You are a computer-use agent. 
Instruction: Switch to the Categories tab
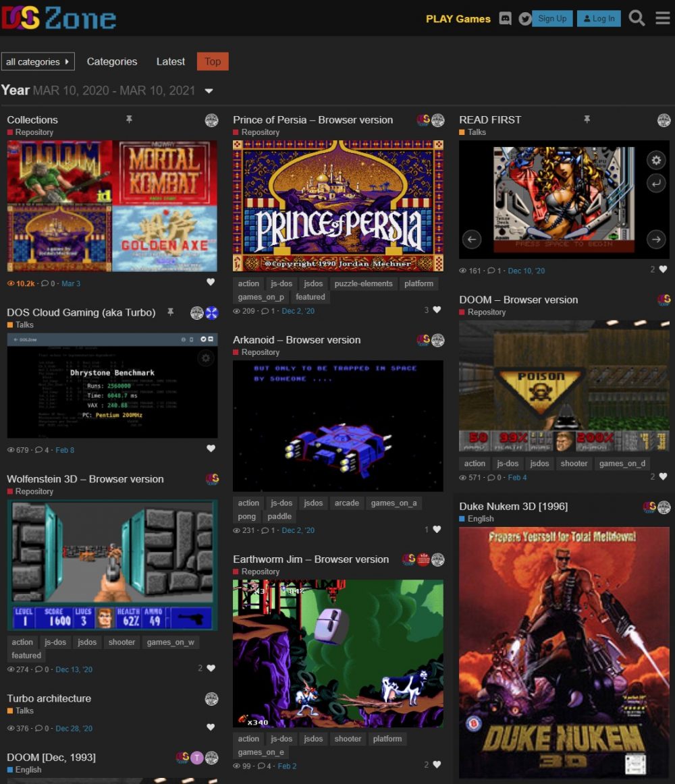tap(111, 61)
